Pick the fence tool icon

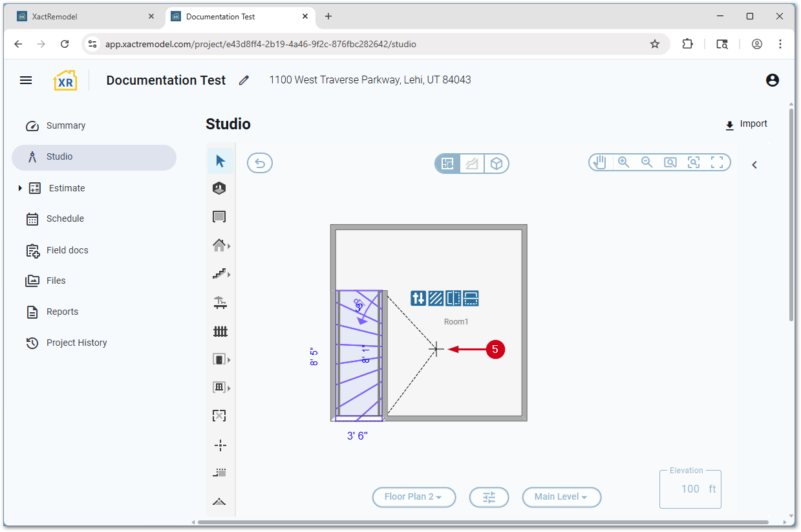[x=220, y=331]
